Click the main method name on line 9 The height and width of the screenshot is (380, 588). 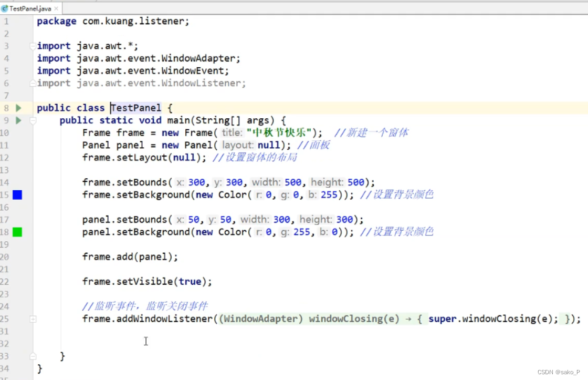(x=178, y=120)
